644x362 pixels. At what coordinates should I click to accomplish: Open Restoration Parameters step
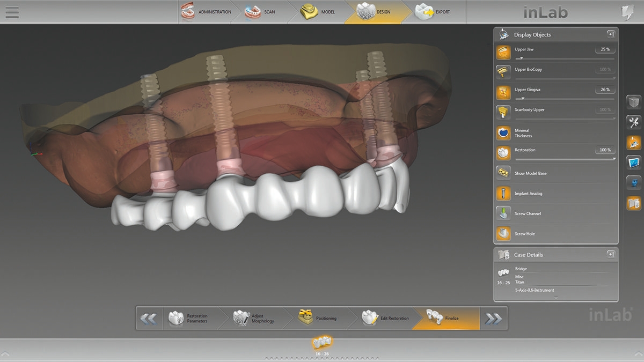[194, 319]
